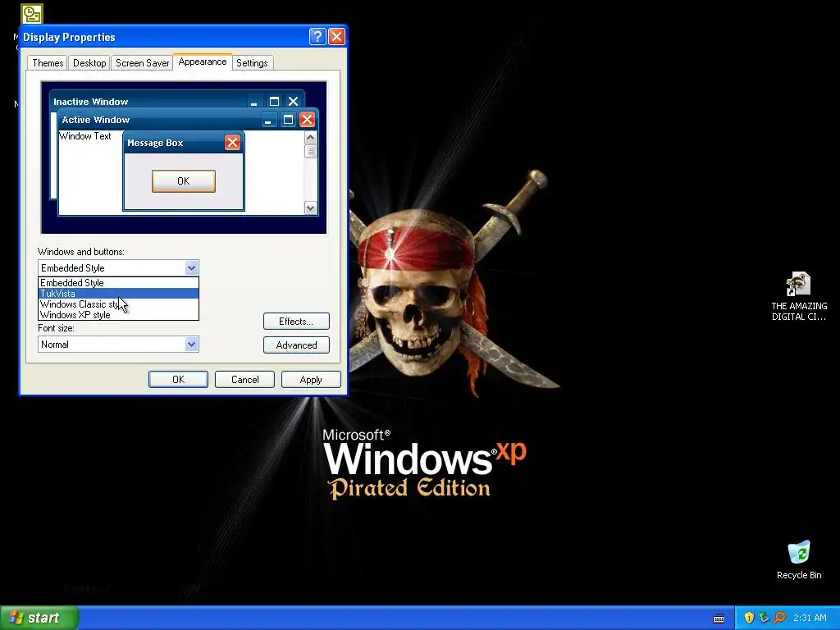The image size is (840, 630).
Task: Select the Appearance tab
Action: (203, 62)
